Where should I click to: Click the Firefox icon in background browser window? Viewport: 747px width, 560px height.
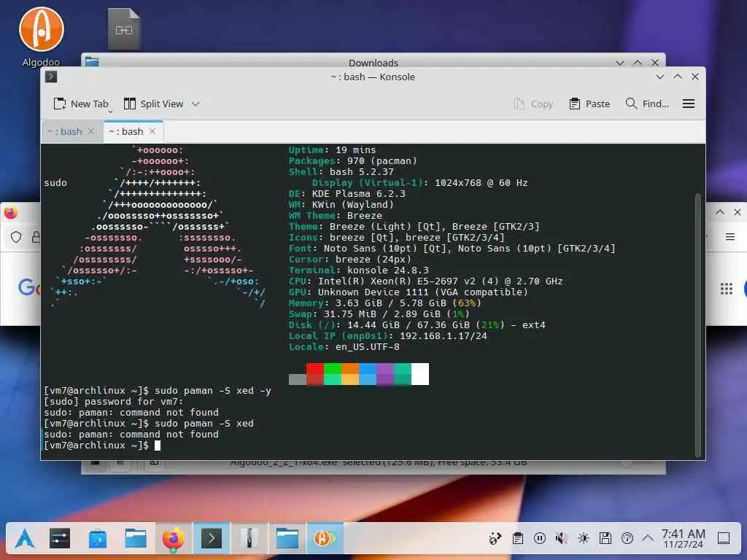pos(10,212)
